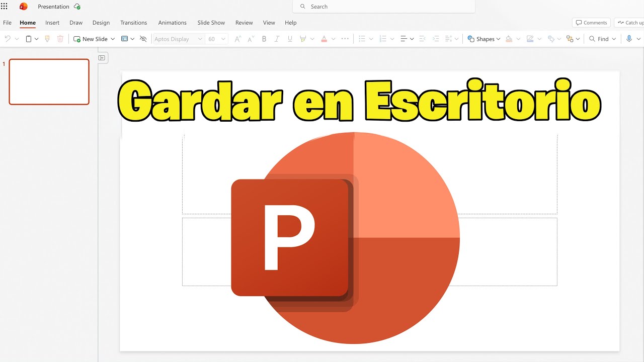Open the app launcher waffle icon

[4, 7]
